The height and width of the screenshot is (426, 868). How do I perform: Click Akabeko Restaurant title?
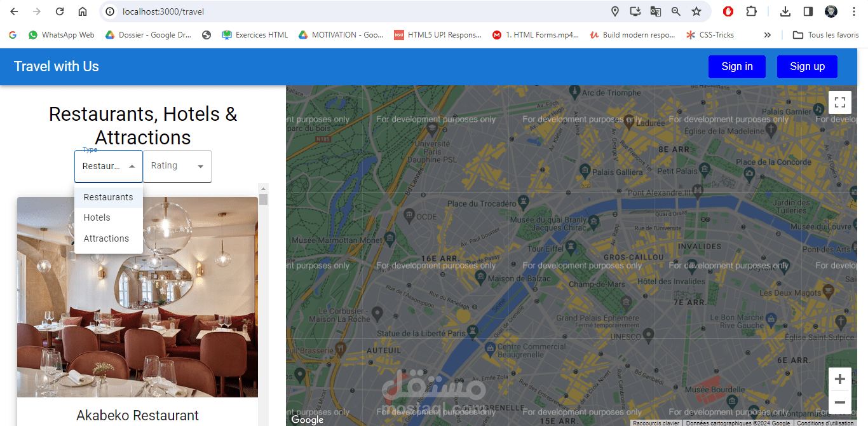137,415
